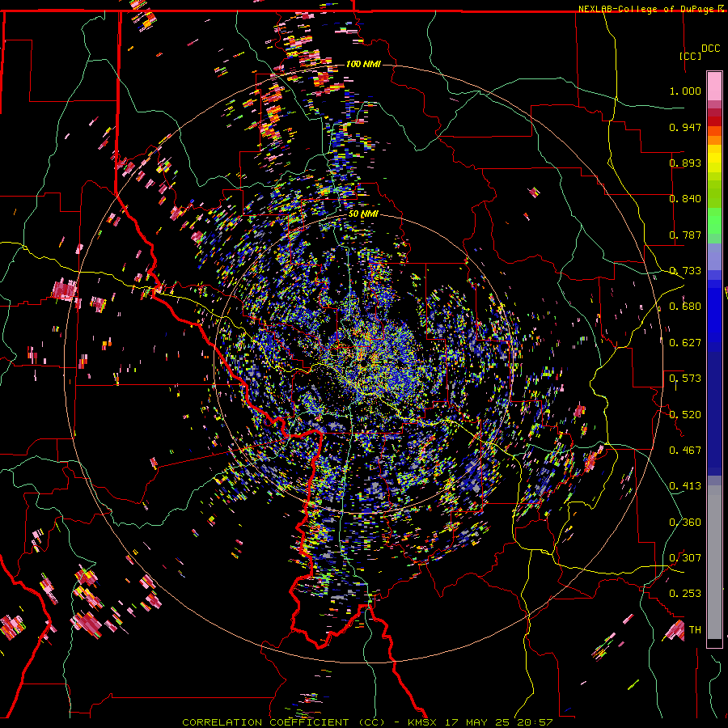Pick the gray segment of the color bar

point(714,562)
